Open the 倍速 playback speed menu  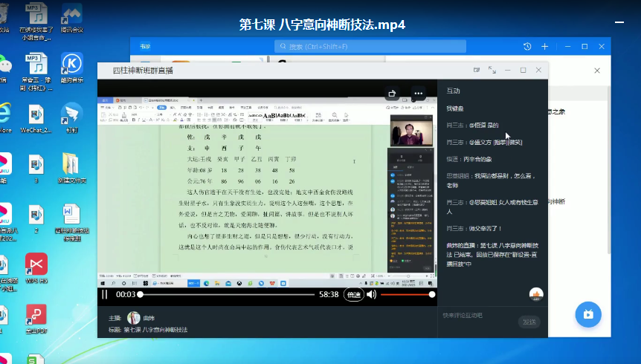pyautogui.click(x=353, y=295)
